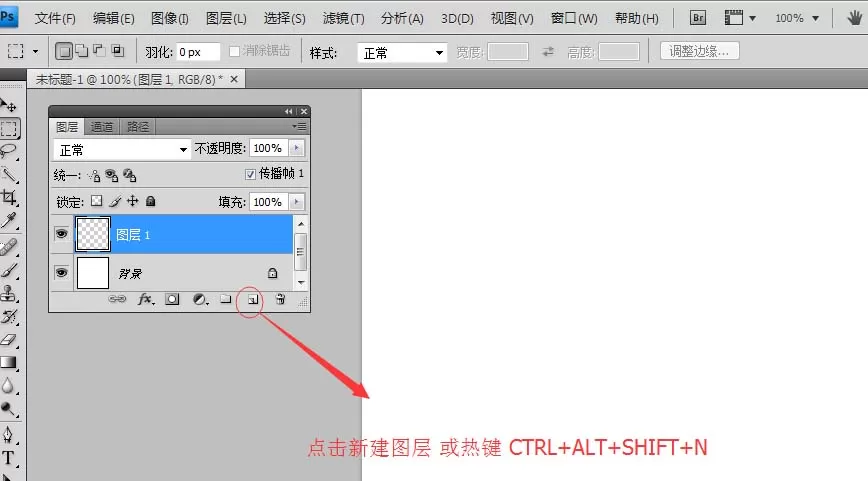Uncheck the 传播帧 1 checkbox
This screenshot has width=868, height=481.
point(250,174)
